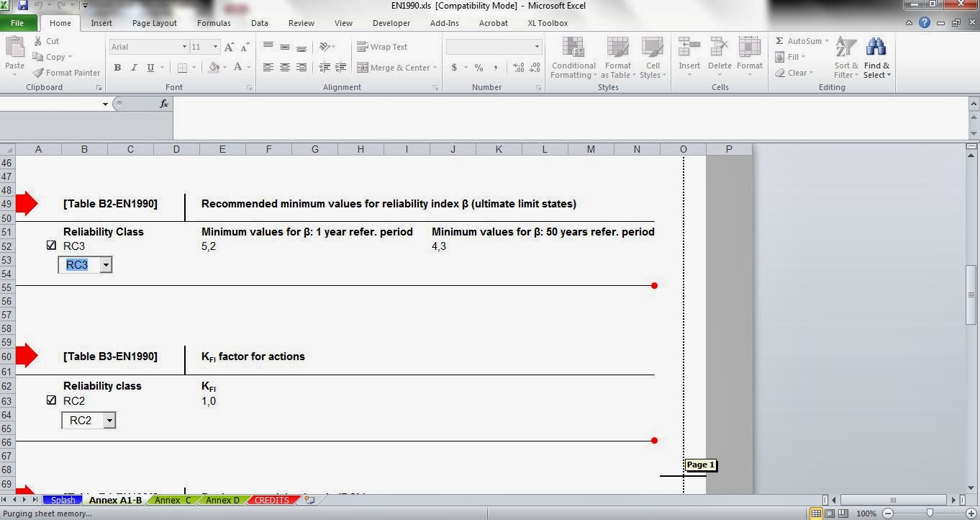Image resolution: width=980 pixels, height=520 pixels.
Task: Click the Comma Style icon
Action: coord(495,68)
